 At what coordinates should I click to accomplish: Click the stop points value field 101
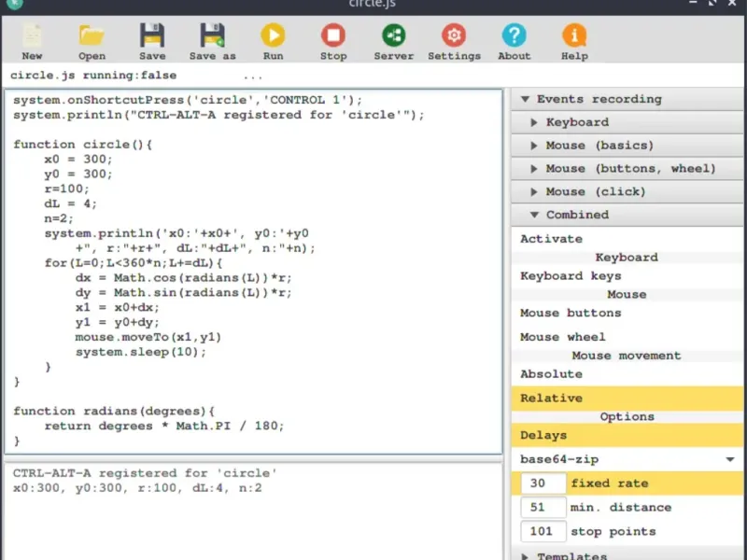point(543,531)
